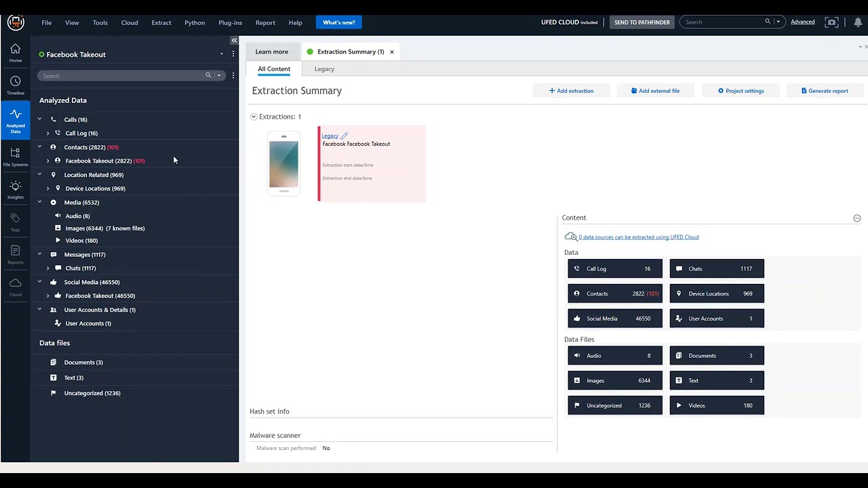The height and width of the screenshot is (488, 868).
Task: Open the Reports sidebar icon
Action: click(15, 255)
